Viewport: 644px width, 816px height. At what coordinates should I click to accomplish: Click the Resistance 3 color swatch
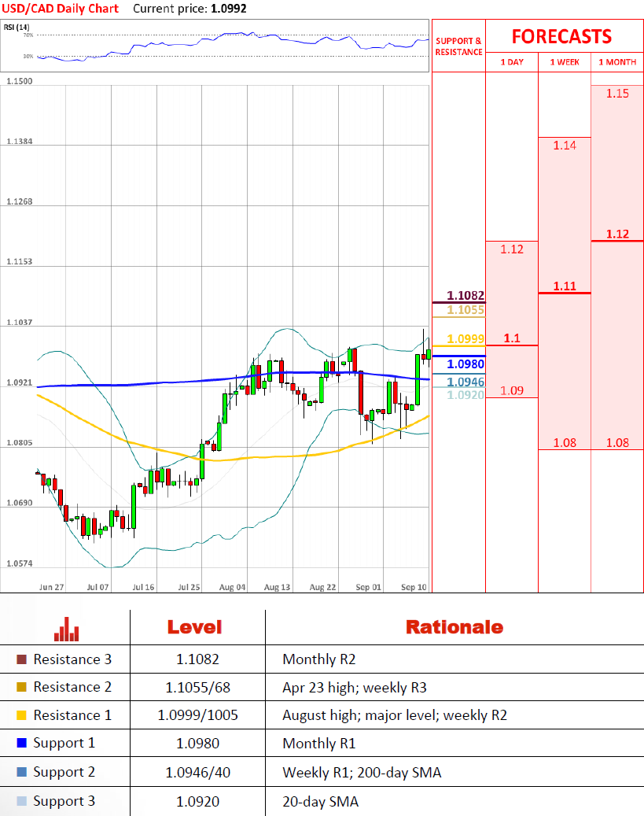(21, 659)
